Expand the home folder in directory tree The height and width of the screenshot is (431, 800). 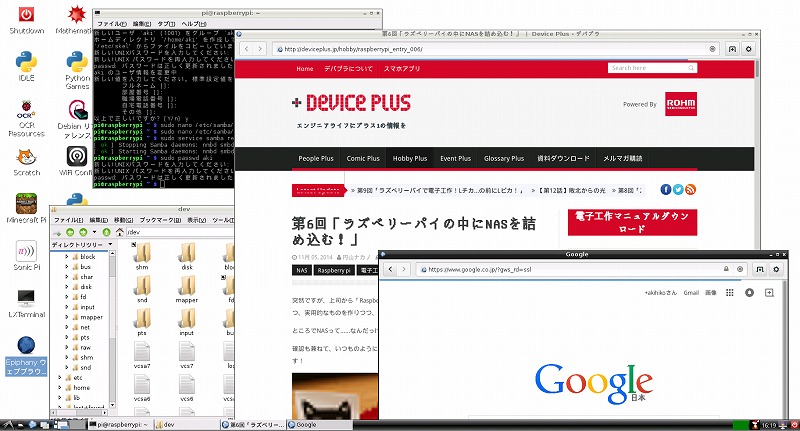tap(60, 388)
